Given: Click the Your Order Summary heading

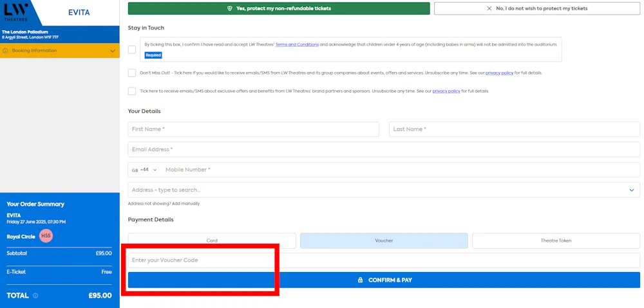Looking at the screenshot, I should (35, 204).
